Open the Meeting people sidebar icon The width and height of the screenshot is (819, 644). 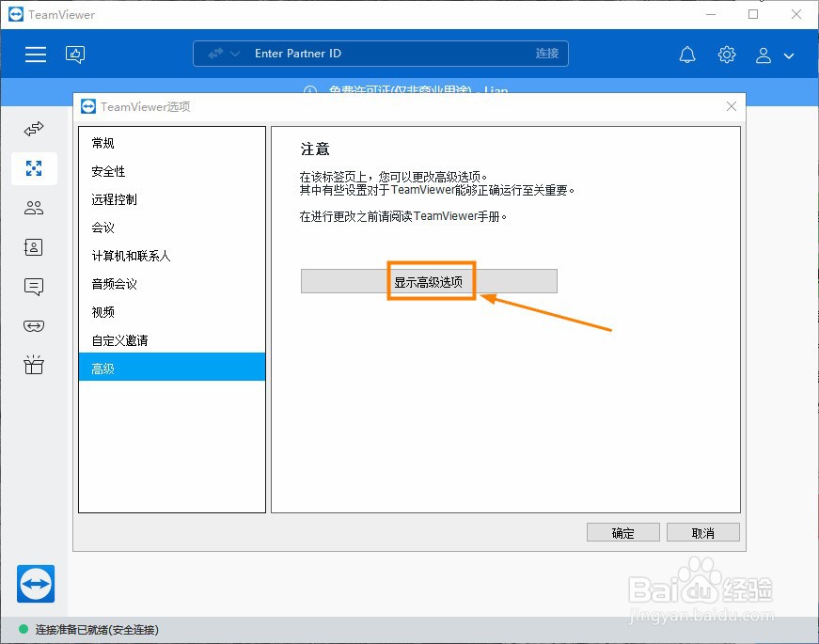(x=34, y=208)
